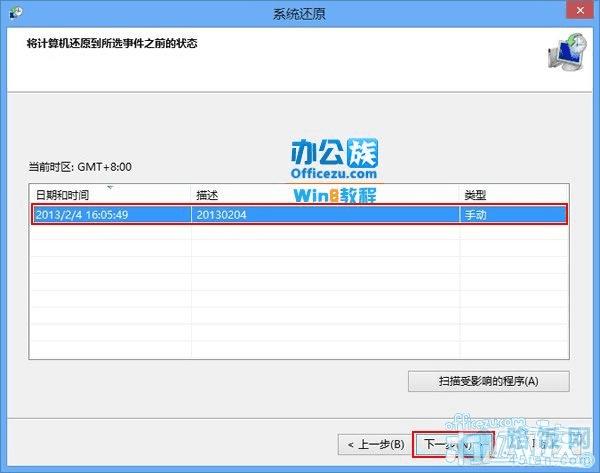Image resolution: width=600 pixels, height=473 pixels.
Task: Click 扫描受影响的程序(A) button
Action: 489,381
